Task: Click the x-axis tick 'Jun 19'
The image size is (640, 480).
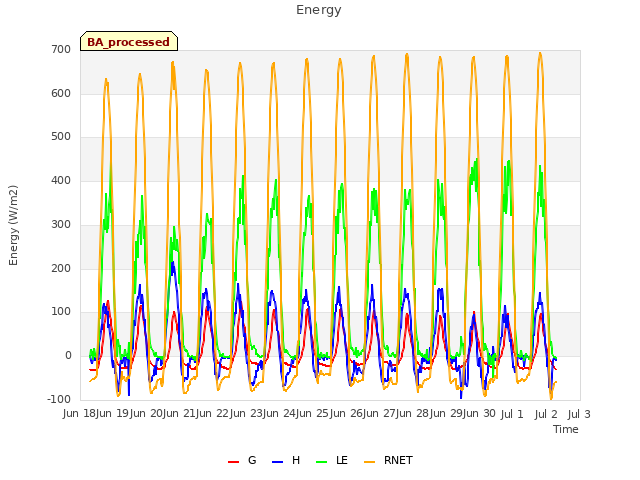Action: 113,414
